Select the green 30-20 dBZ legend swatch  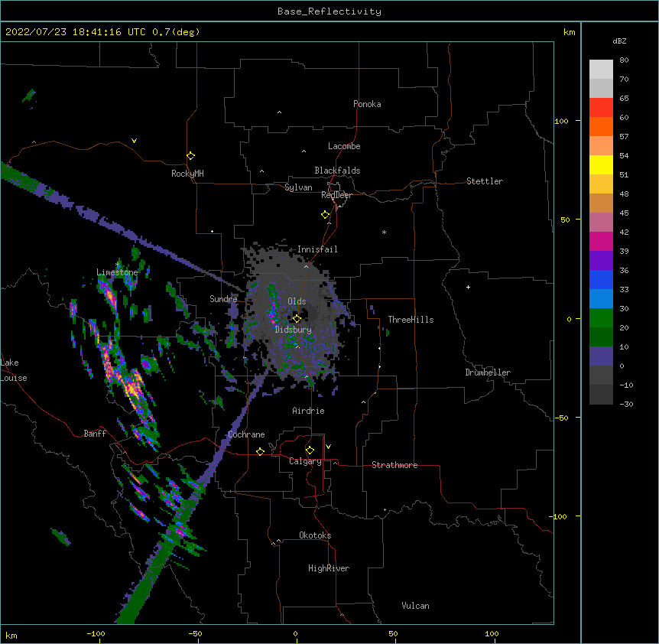click(x=601, y=318)
